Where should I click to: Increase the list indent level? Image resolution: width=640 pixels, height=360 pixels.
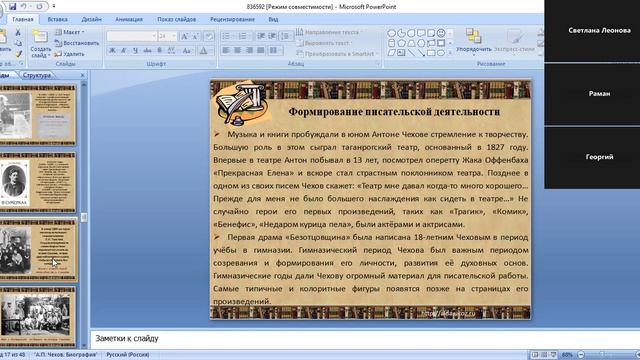[x=272, y=36]
